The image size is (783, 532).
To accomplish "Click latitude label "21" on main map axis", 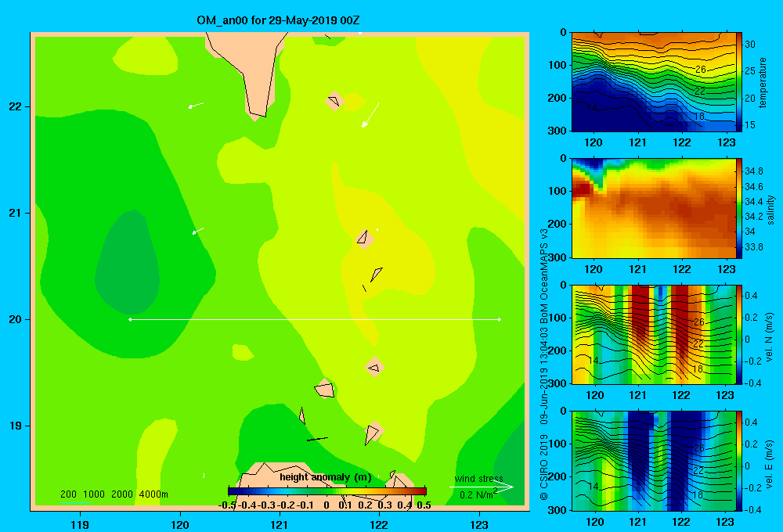I will pos(16,213).
